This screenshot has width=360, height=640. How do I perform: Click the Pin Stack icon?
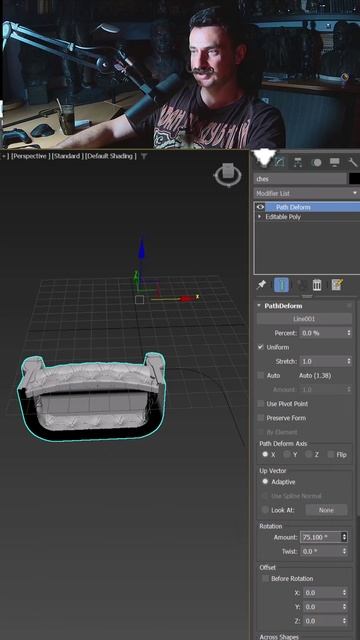tap(262, 284)
